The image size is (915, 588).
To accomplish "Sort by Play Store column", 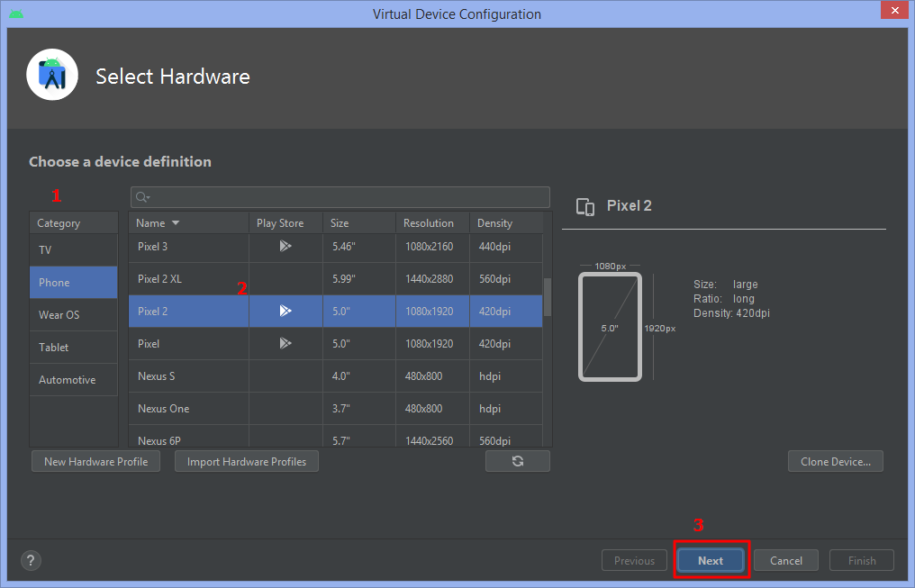I will point(286,222).
